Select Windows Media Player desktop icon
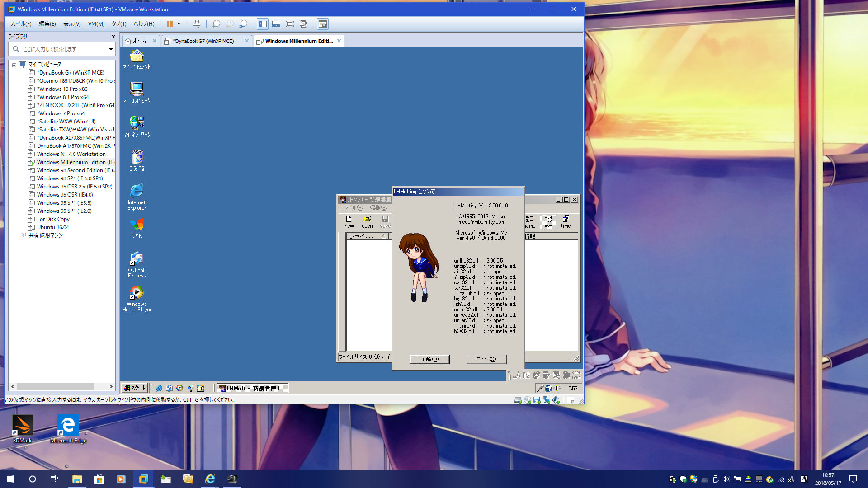Screen dimensions: 868x488 click(137, 299)
